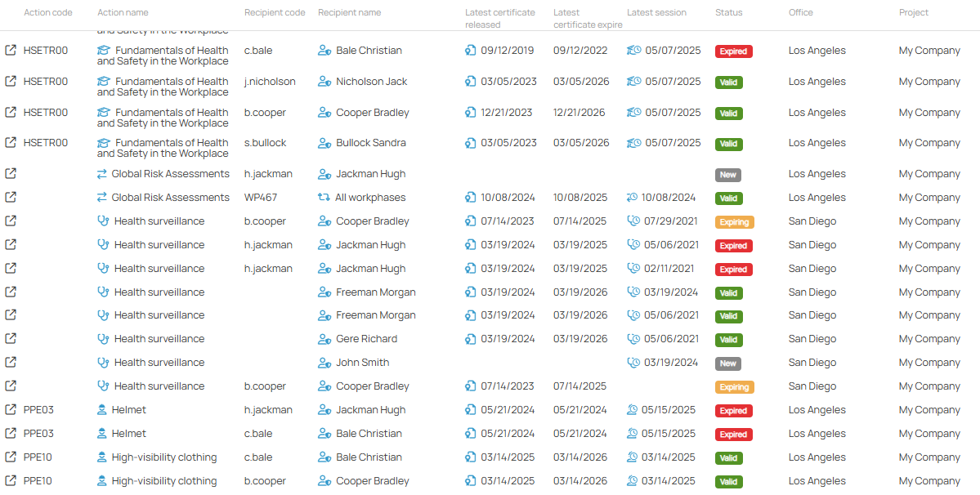Click person icon next to John Smith
Viewport: 980px width, 495px height.
[324, 363]
